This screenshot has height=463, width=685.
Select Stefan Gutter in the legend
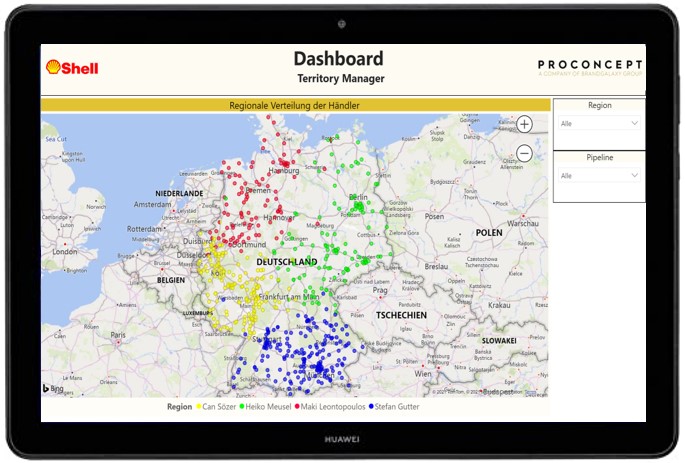397,407
